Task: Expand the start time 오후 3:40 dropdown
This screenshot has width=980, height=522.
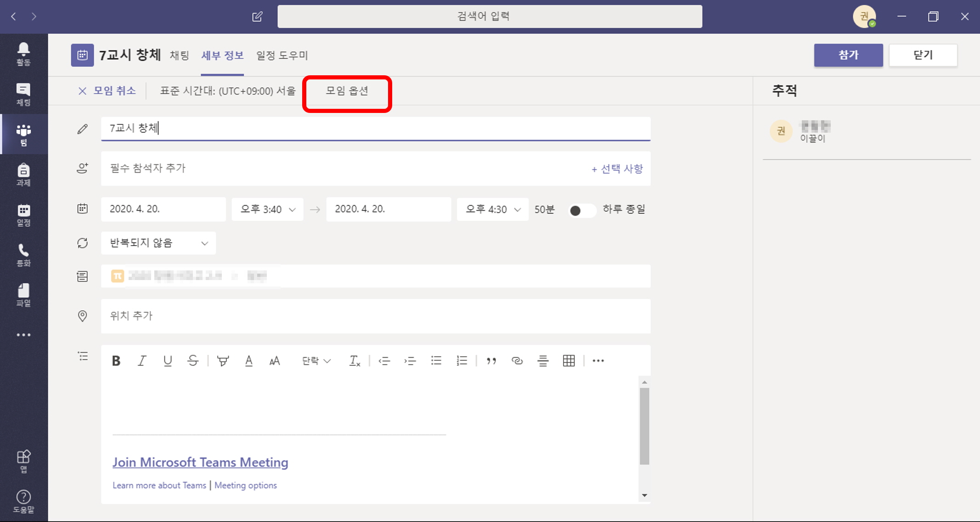Action: click(x=267, y=209)
